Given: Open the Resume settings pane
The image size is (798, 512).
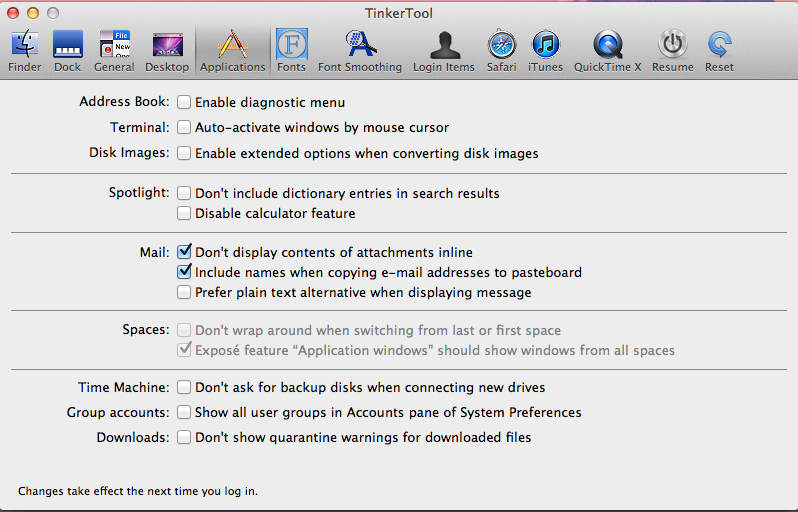Looking at the screenshot, I should click(673, 51).
